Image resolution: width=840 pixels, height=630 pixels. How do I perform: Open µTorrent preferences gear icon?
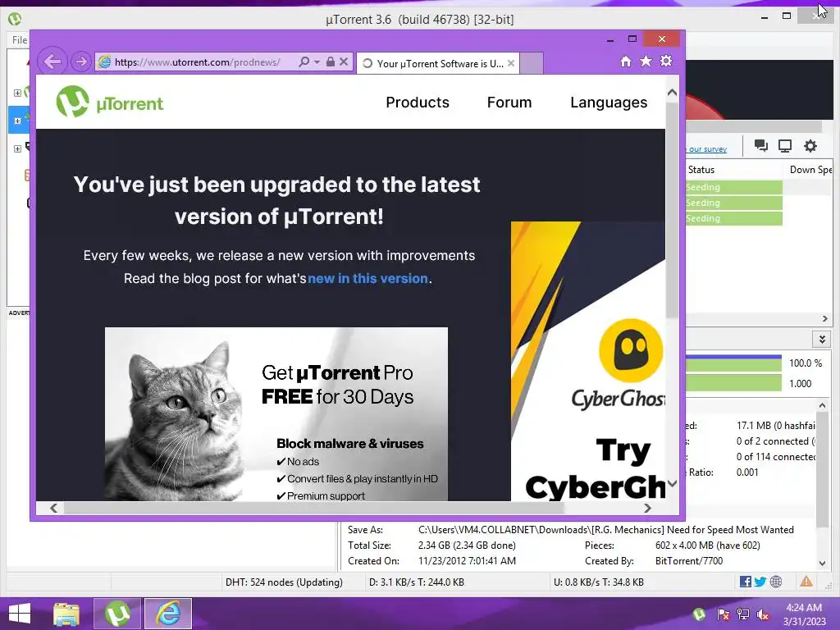pos(810,146)
